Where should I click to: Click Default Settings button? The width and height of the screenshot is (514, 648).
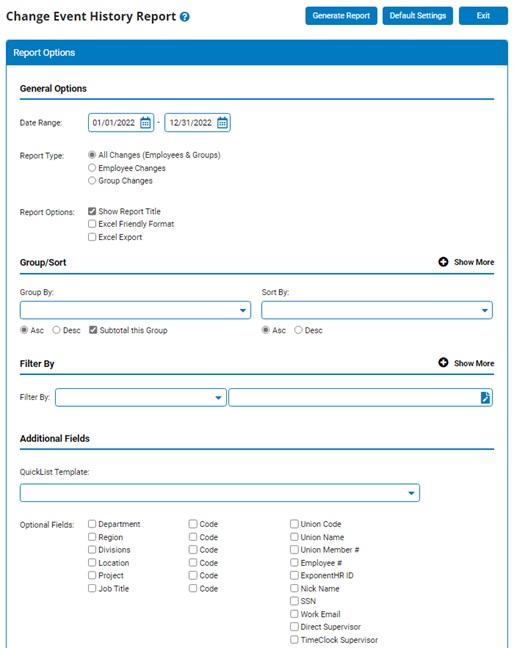[x=418, y=16]
